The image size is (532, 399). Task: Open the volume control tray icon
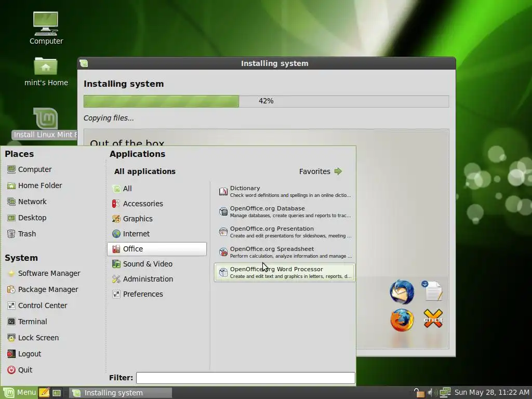point(432,393)
